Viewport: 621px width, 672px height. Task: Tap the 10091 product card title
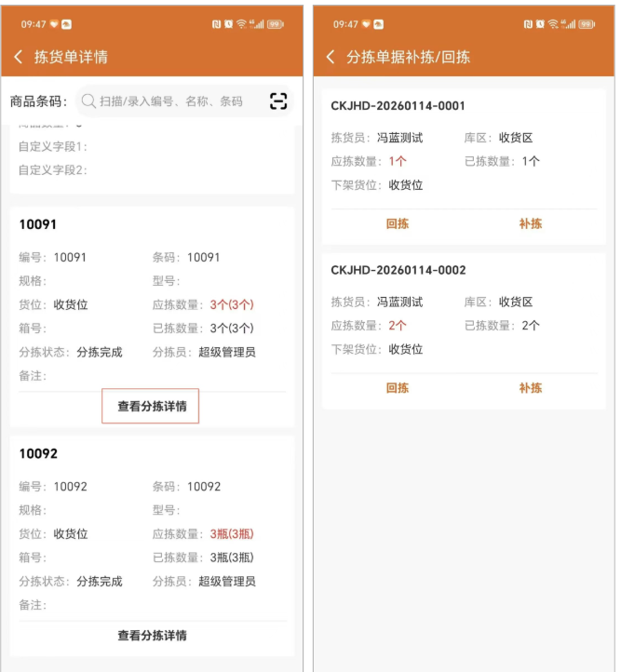38,224
